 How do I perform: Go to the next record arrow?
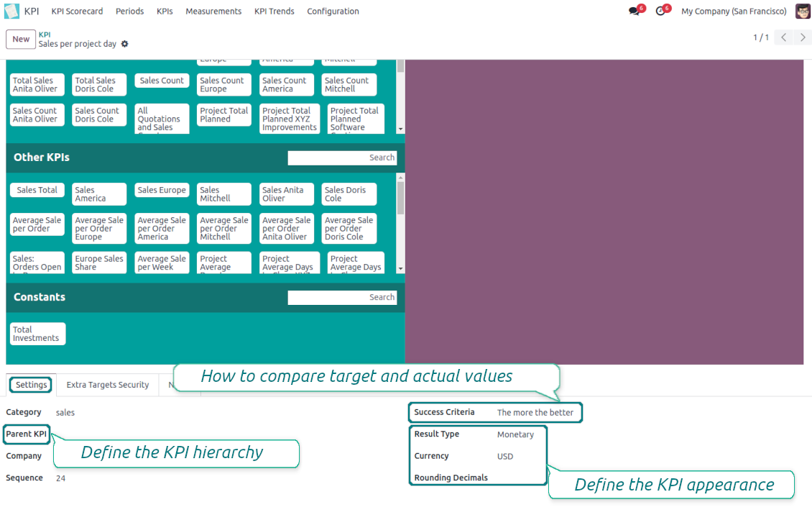tap(802, 37)
